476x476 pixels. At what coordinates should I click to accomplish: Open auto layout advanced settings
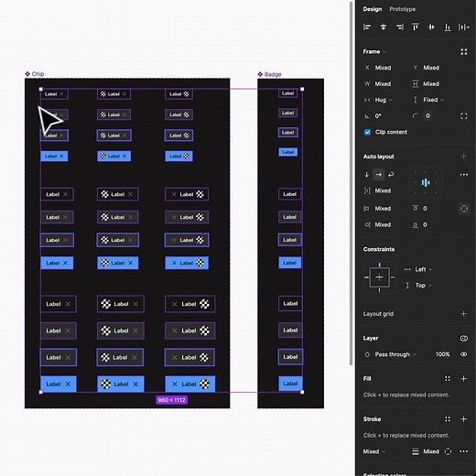(x=464, y=175)
